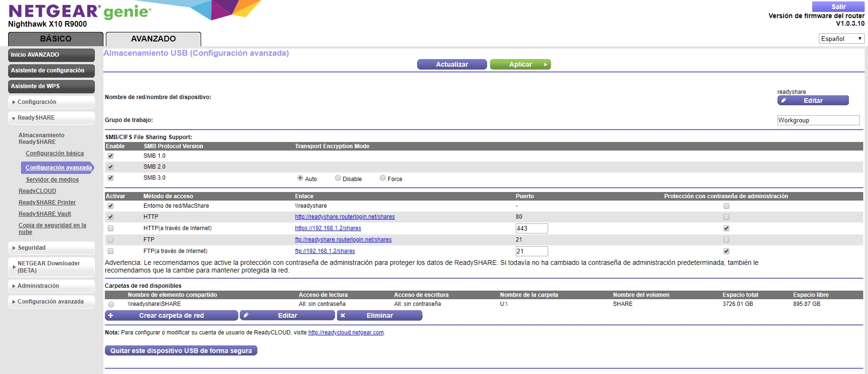The width and height of the screenshot is (868, 374).
Task: Enable the FTP access checkbox
Action: (x=111, y=240)
